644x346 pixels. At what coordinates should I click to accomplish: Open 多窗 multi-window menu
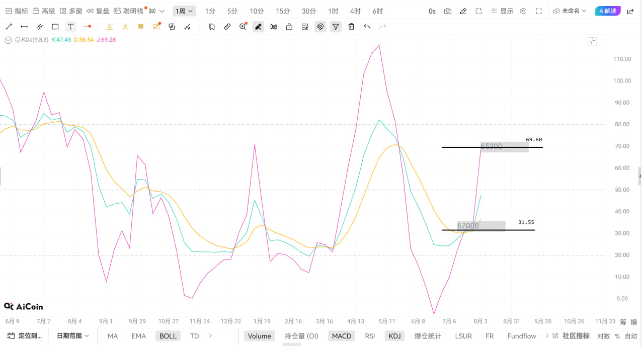[71, 11]
